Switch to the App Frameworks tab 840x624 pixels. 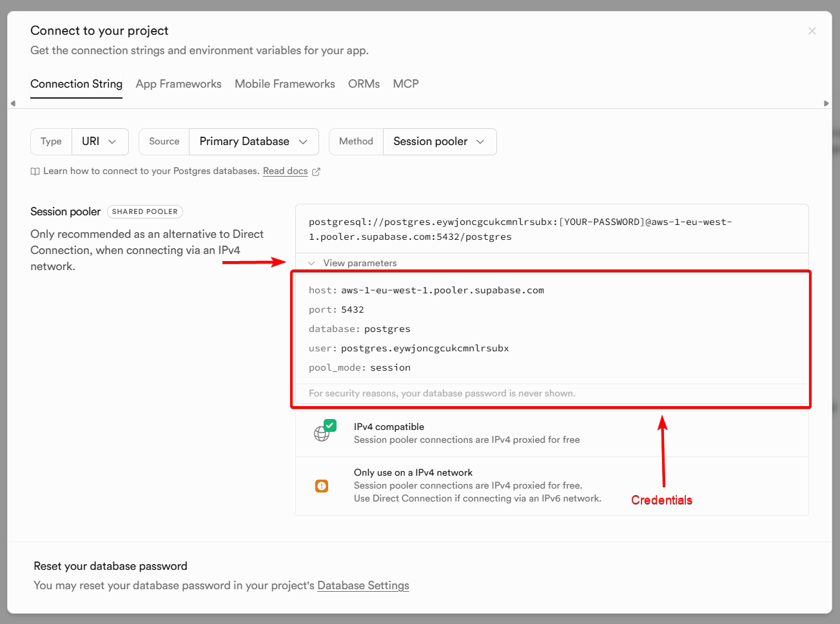[x=179, y=84]
